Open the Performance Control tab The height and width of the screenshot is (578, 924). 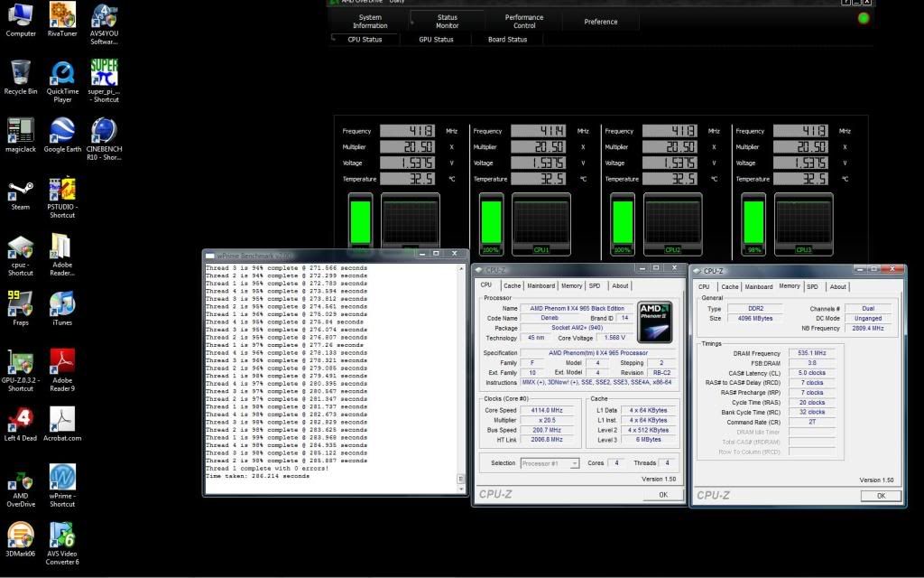coord(524,22)
